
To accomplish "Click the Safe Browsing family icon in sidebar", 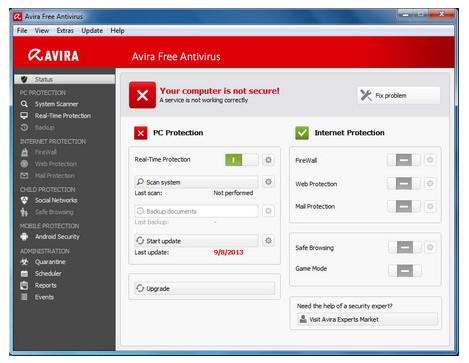I will 24,212.
